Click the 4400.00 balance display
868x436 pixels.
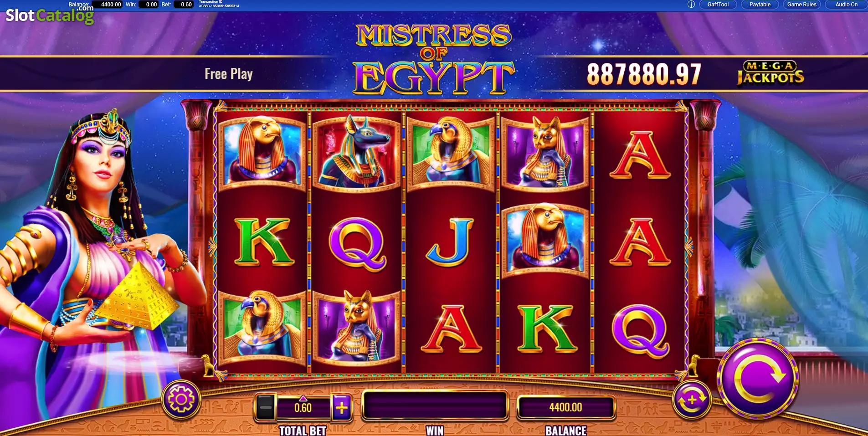[565, 407]
